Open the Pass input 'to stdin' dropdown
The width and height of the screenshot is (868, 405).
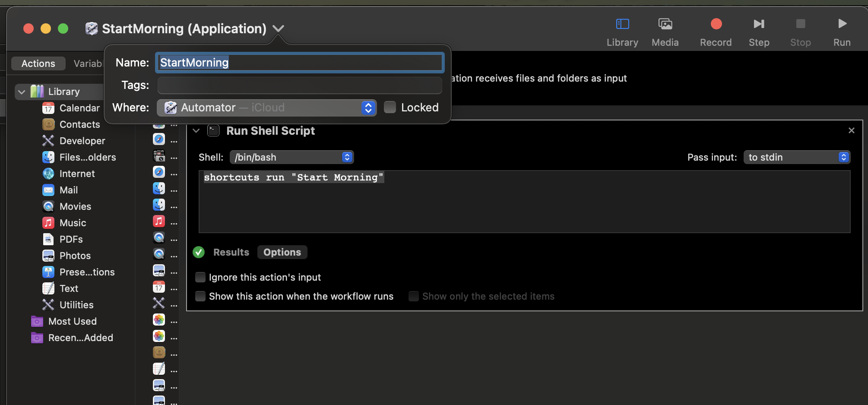tap(797, 157)
